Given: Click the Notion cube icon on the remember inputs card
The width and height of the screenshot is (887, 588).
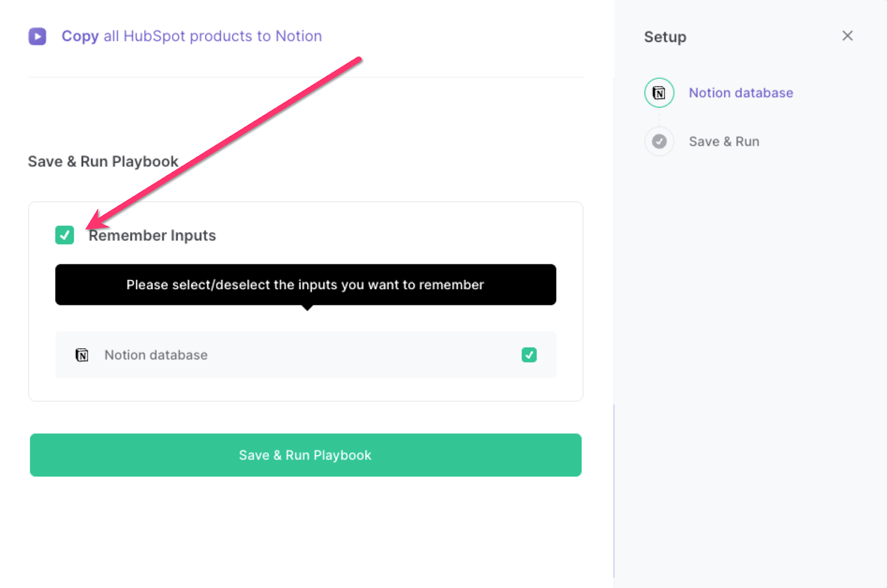Looking at the screenshot, I should 81,355.
